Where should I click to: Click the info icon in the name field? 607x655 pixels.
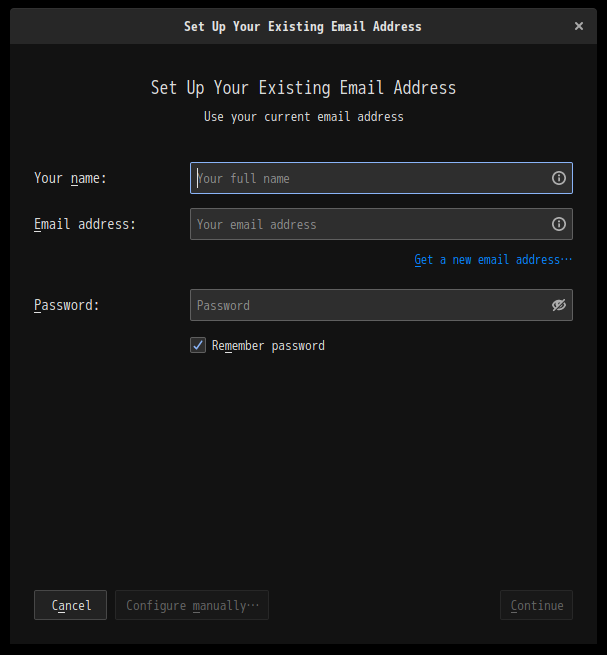pos(559,178)
